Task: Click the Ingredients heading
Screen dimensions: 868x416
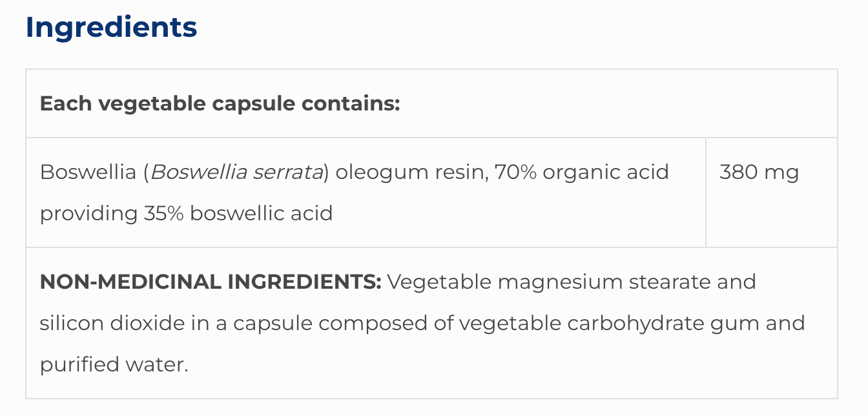Action: pyautogui.click(x=111, y=27)
